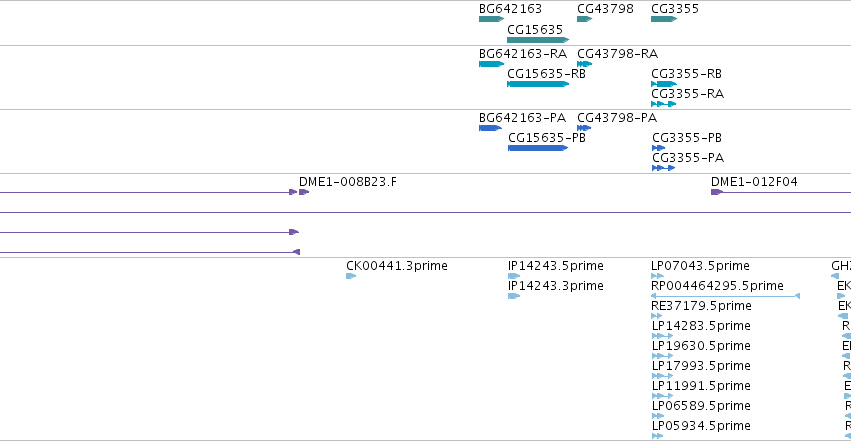Screen dimensions: 851x441
Task: Click the CG43798 gene arrow glyph
Action: tap(585, 19)
